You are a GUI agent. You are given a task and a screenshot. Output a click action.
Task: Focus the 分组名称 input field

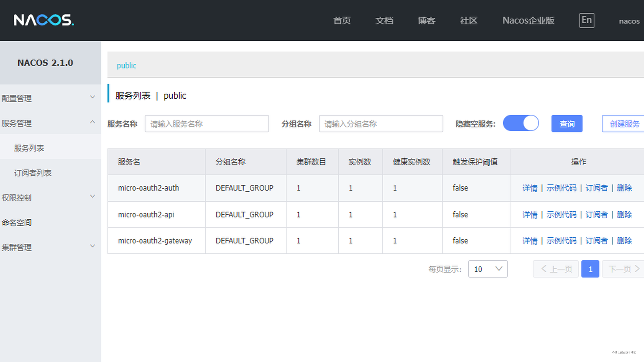click(x=381, y=124)
